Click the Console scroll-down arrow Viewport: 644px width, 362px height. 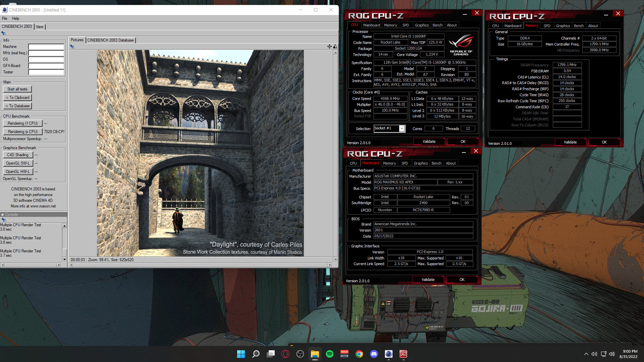(64, 259)
